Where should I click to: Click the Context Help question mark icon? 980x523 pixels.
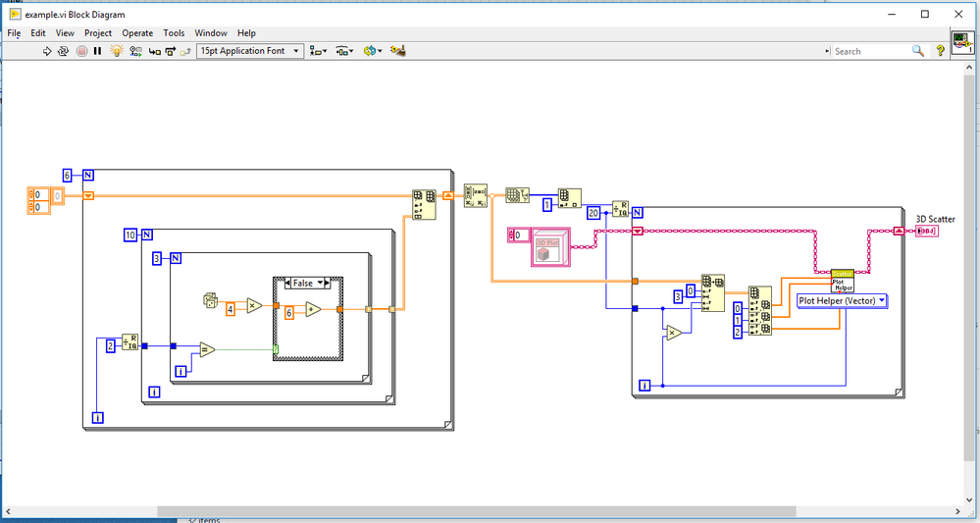(941, 51)
